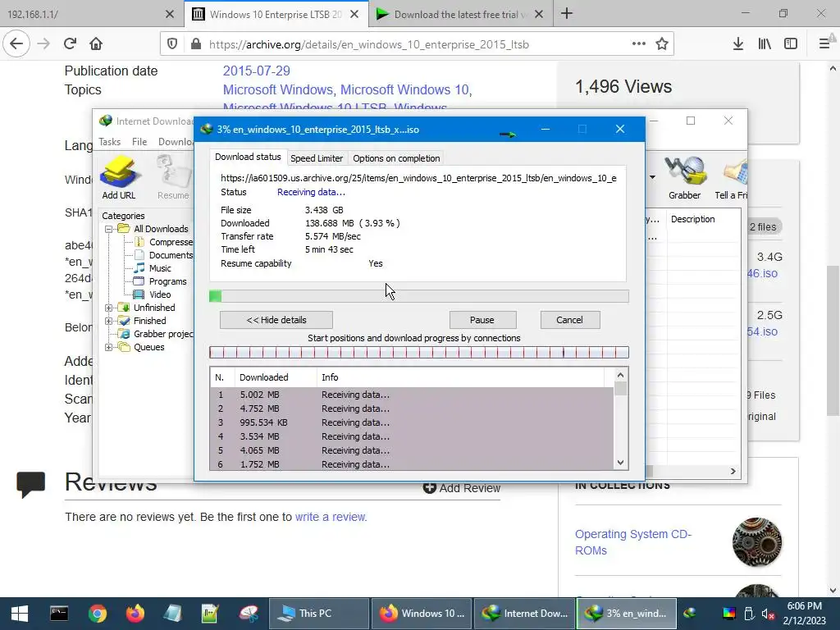Select the Programs category in IDM

167,281
